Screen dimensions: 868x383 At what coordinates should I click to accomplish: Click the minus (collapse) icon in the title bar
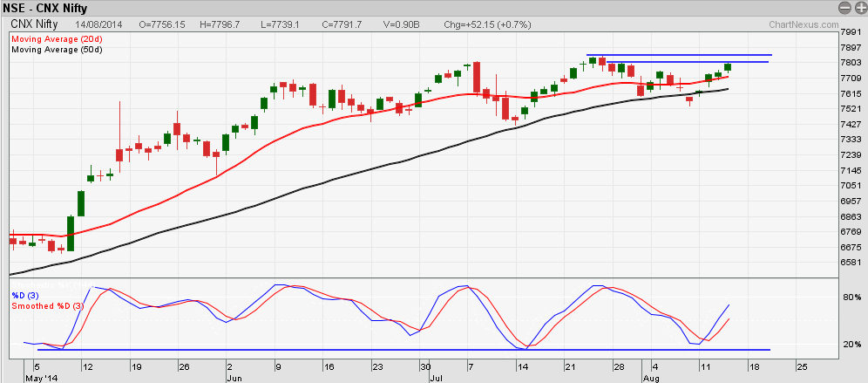point(843,8)
